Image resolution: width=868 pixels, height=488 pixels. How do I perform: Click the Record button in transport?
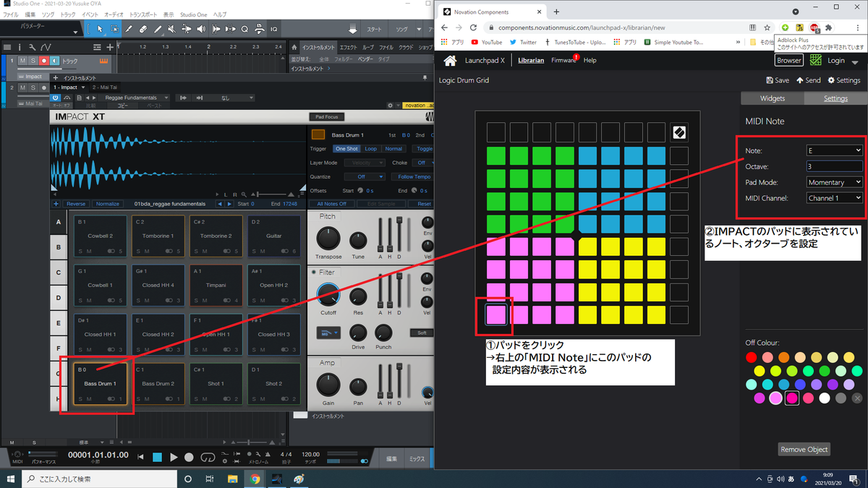pos(189,457)
